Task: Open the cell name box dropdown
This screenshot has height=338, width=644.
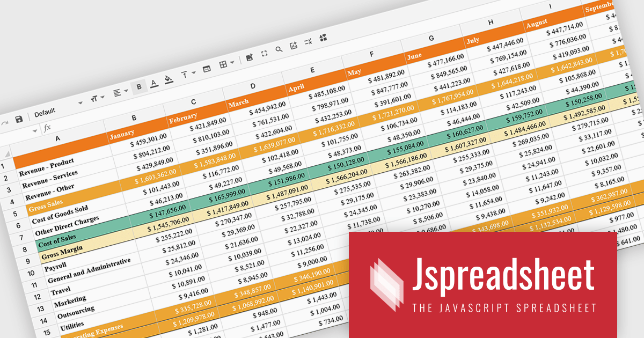Action: coord(35,130)
